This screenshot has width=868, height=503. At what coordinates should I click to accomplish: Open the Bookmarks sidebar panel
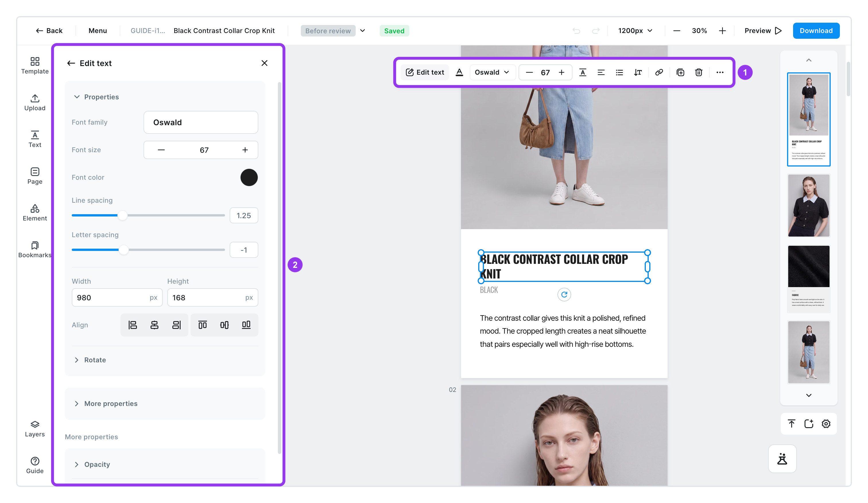[x=35, y=249]
